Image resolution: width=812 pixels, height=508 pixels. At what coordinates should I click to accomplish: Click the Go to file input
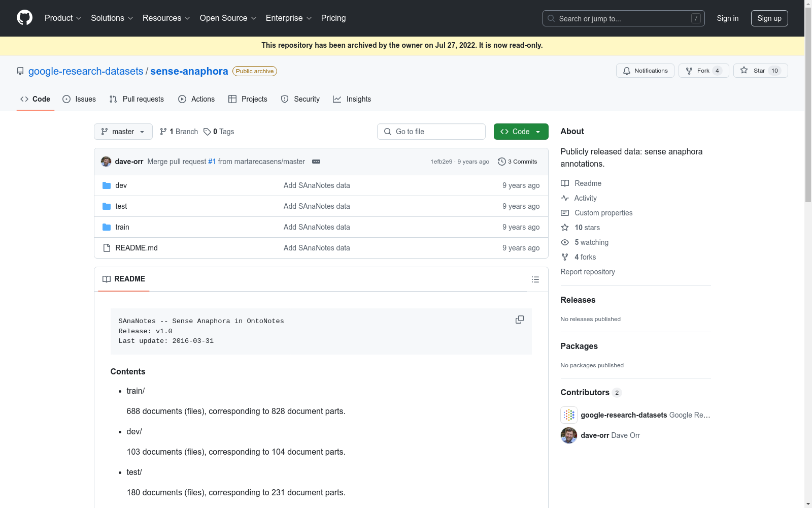click(x=431, y=132)
